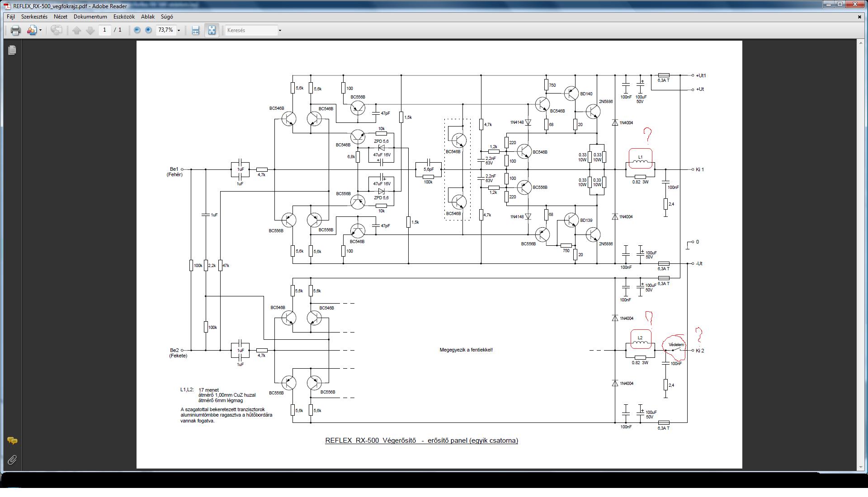Toggle the fit full page icon

(x=212, y=30)
